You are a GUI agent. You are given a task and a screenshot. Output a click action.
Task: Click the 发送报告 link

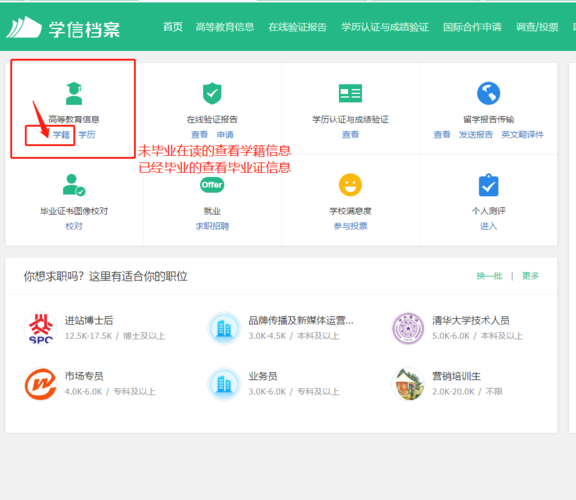point(476,134)
